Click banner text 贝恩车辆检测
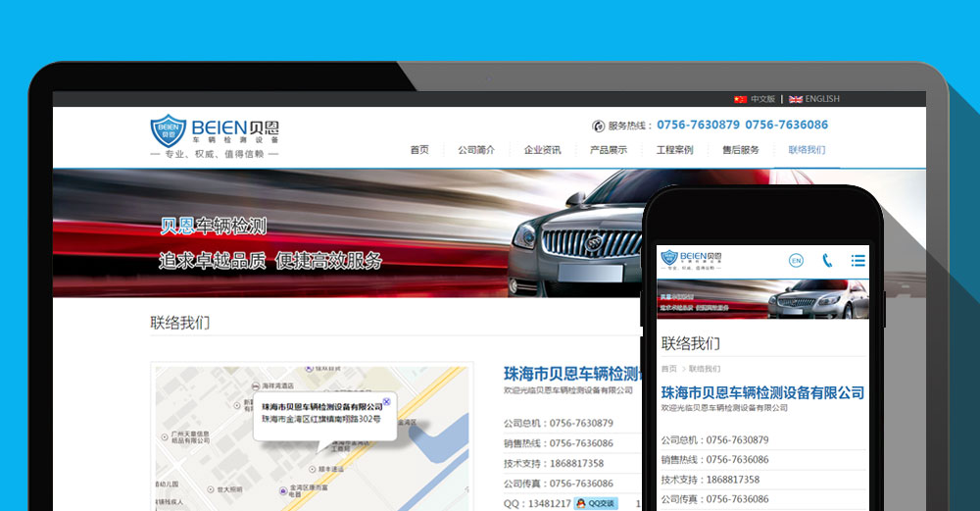Screen dimensions: 980x511 (214, 226)
